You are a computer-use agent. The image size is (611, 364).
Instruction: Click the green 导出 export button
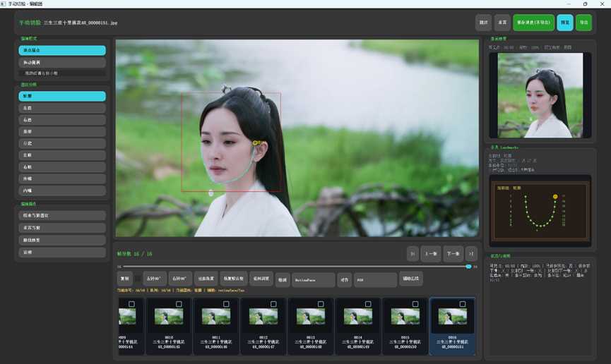(583, 23)
